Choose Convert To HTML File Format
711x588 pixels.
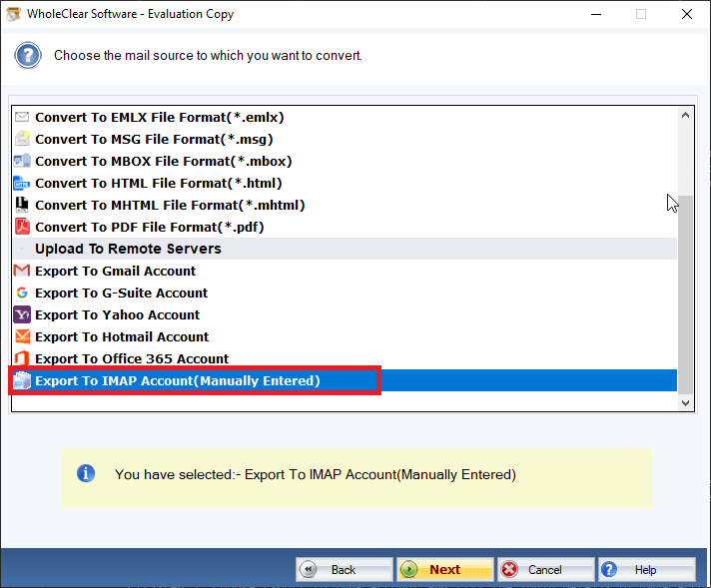coord(158,184)
